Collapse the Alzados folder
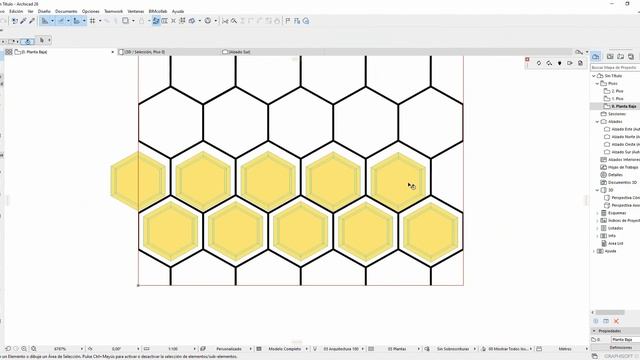Viewport: 640px width, 360px height. click(x=598, y=122)
